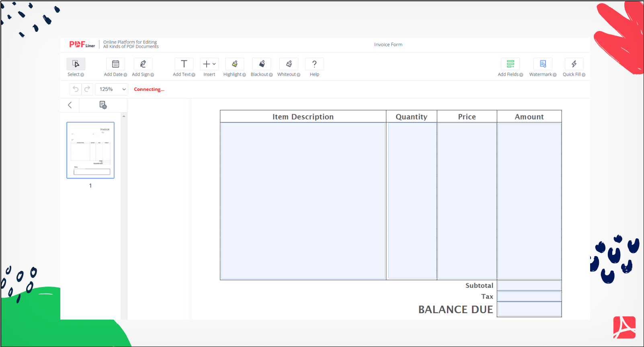Image resolution: width=644 pixels, height=347 pixels.
Task: Click the BALANCE DUE label
Action: click(x=456, y=310)
